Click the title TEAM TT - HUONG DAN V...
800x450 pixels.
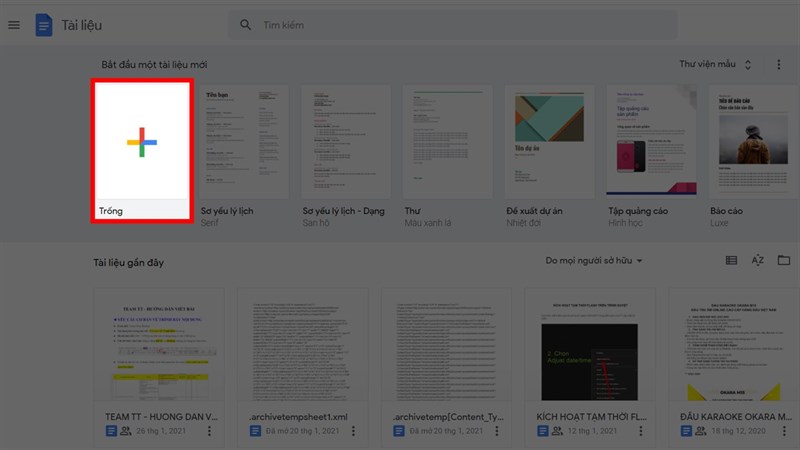click(161, 417)
